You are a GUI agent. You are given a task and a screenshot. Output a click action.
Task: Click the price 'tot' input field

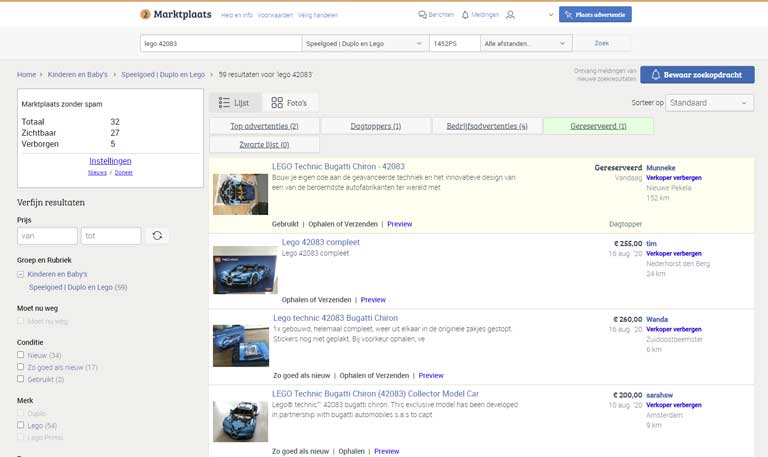click(x=111, y=236)
